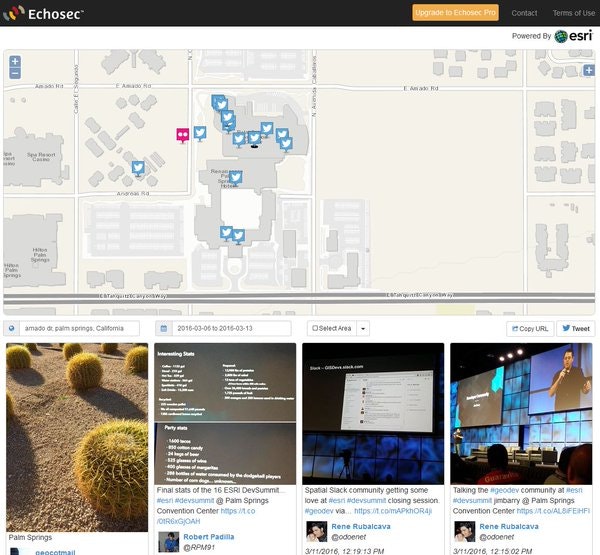
Task: Click #geodev hashtag in Talking the post
Action: 504,490
